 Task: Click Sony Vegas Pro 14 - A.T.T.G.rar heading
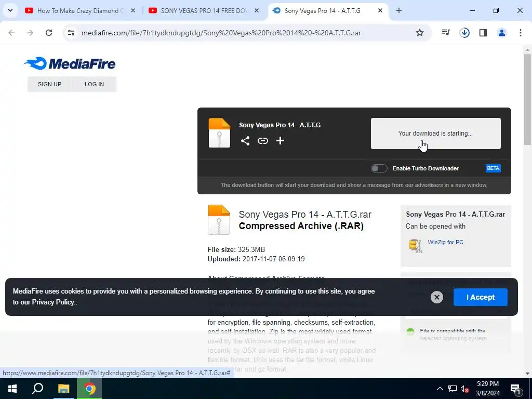point(305,215)
